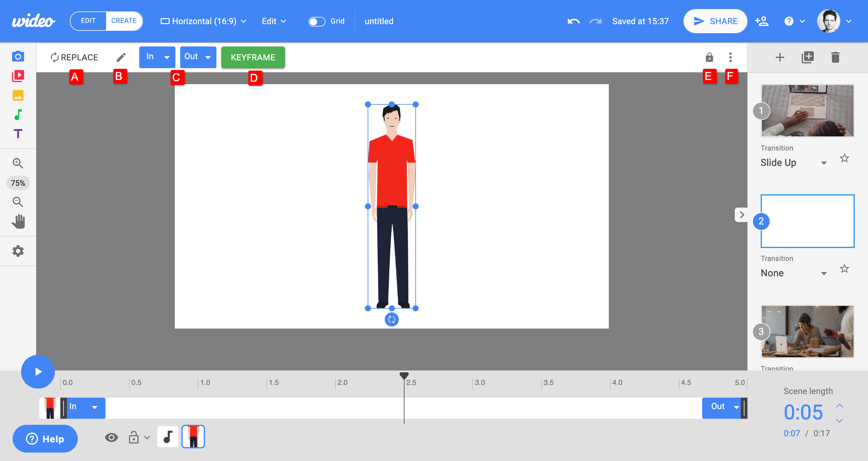Open the Help button at bottom left
Screen dimensions: 868x461
pyautogui.click(x=45, y=438)
